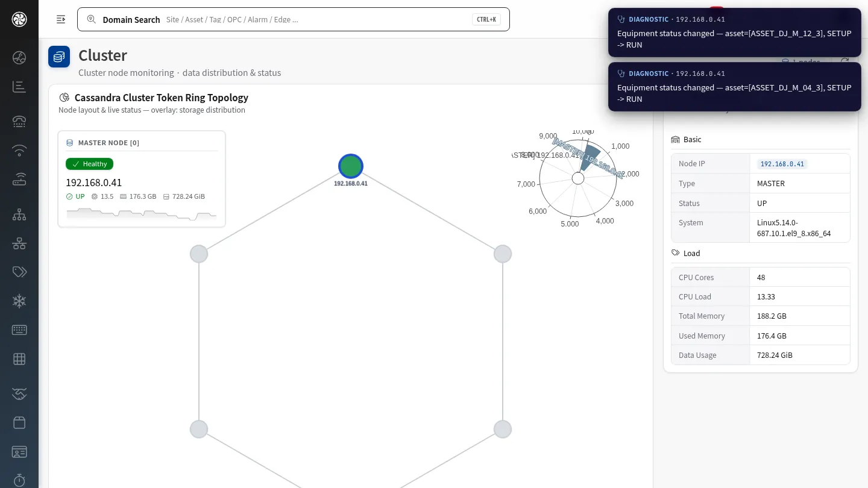The image size is (868, 488).
Task: Click the Cluster page title
Action: pos(102,55)
